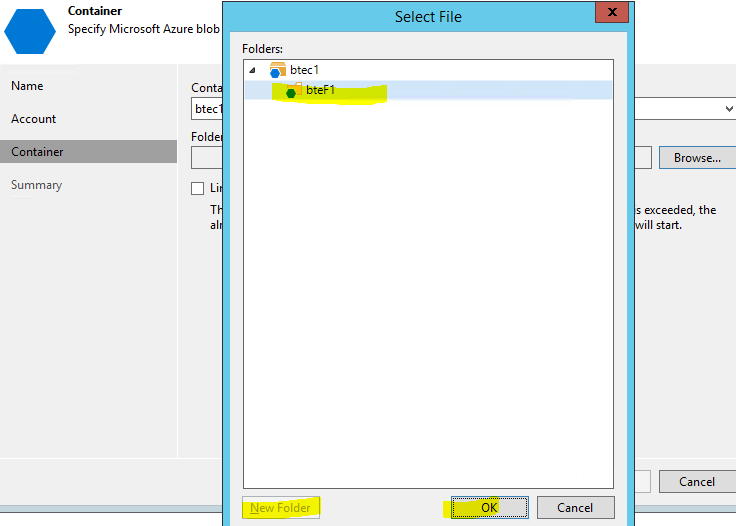Toggle the Limit checkbox in wizard
The height and width of the screenshot is (526, 736).
(198, 188)
